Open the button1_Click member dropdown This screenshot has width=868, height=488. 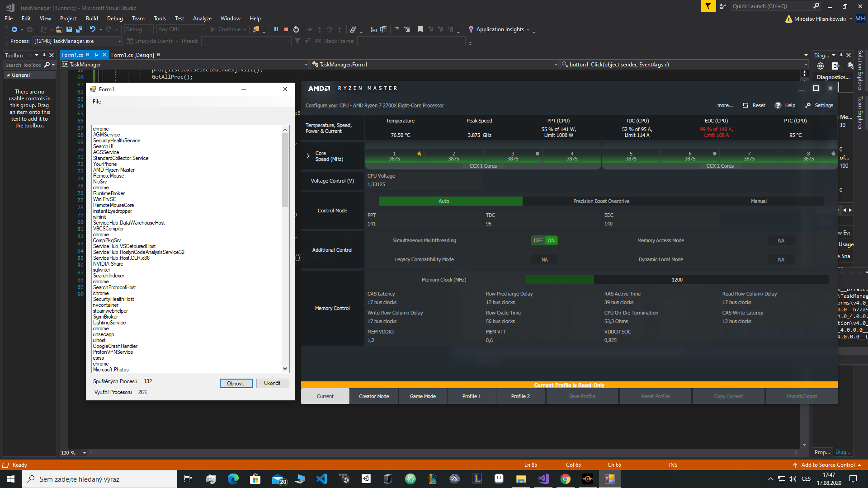point(805,65)
